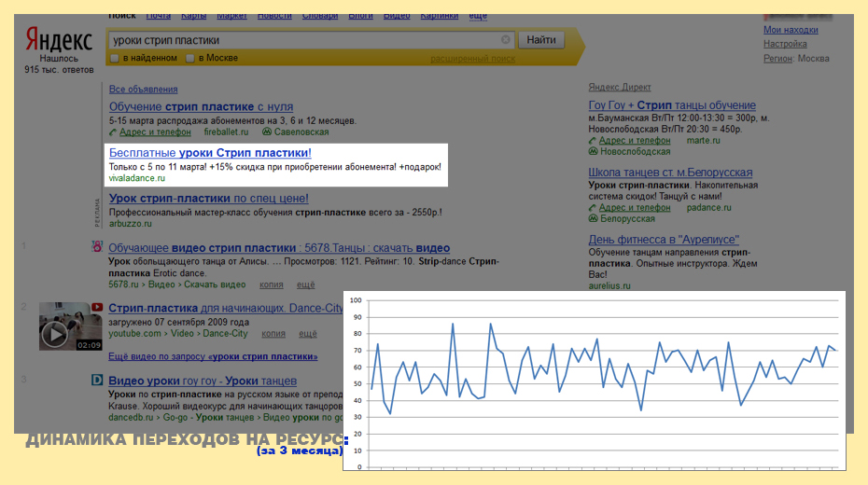868x485 pixels.
Task: Open 'Адрес и телефон' next to marte.ru
Action: click(x=635, y=141)
